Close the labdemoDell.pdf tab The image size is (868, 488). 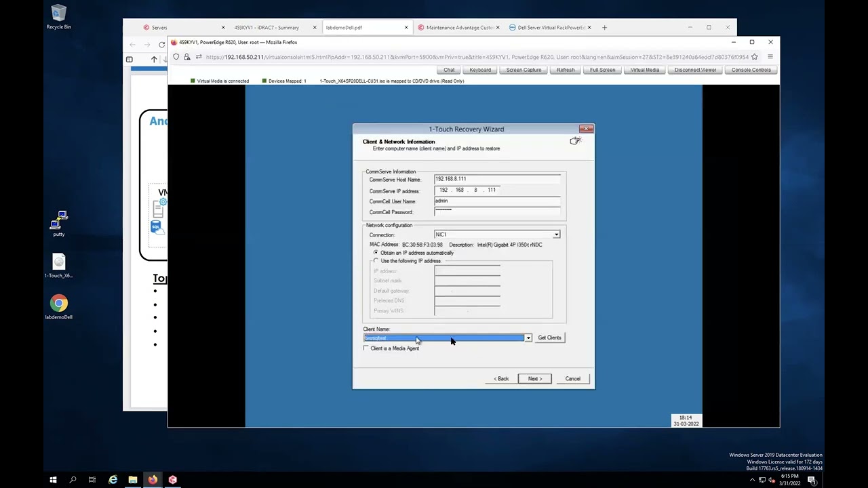pyautogui.click(x=406, y=28)
